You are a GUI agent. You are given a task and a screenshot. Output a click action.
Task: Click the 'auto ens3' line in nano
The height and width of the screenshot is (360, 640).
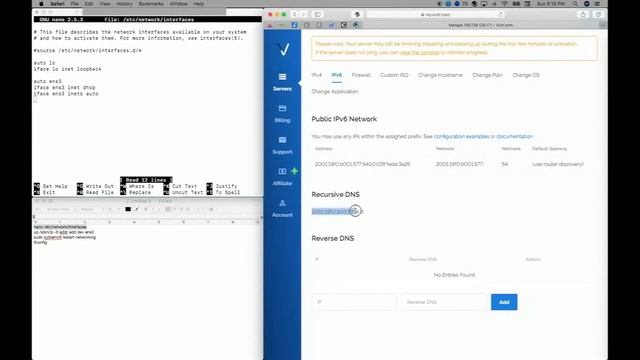[47, 82]
